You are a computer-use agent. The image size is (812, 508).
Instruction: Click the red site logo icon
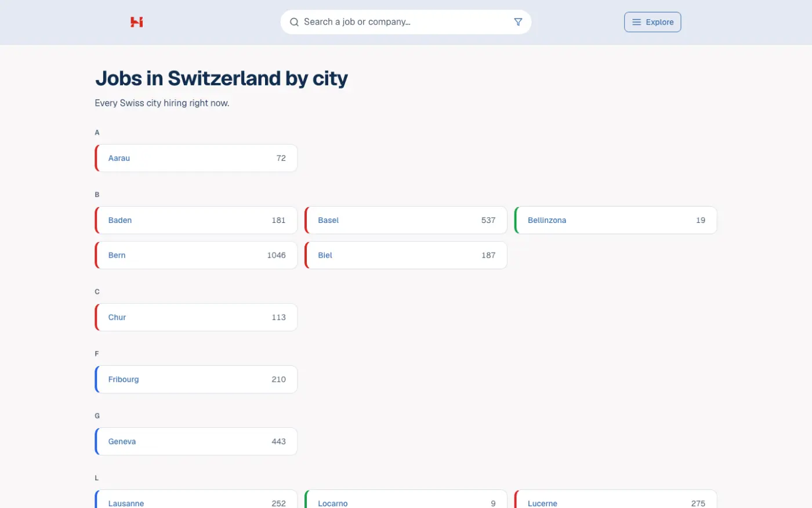pyautogui.click(x=136, y=22)
